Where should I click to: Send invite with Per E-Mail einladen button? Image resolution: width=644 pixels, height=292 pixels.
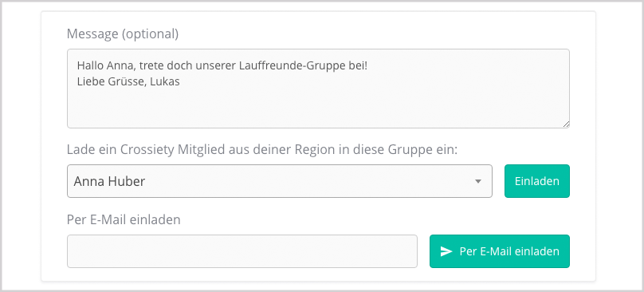500,251
